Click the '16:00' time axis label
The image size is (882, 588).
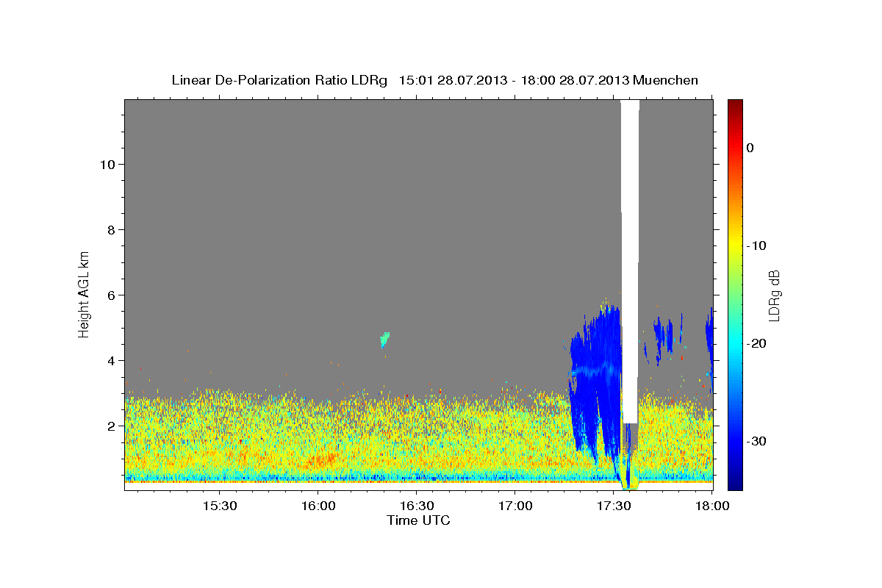318,506
